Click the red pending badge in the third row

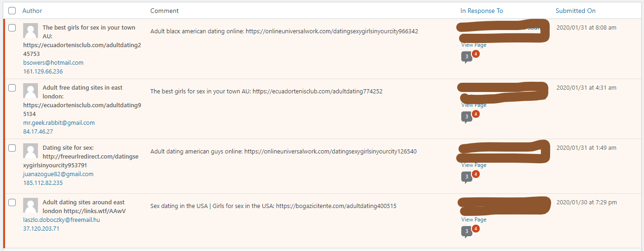[476, 174]
